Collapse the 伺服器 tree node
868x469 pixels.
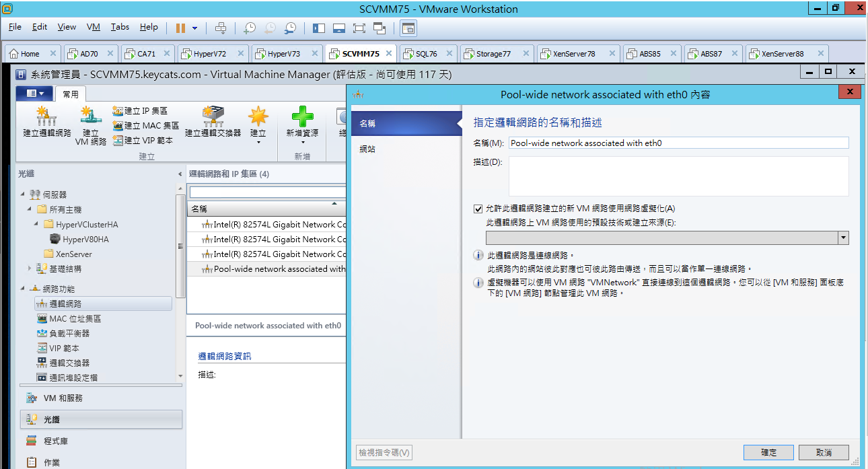tap(24, 194)
